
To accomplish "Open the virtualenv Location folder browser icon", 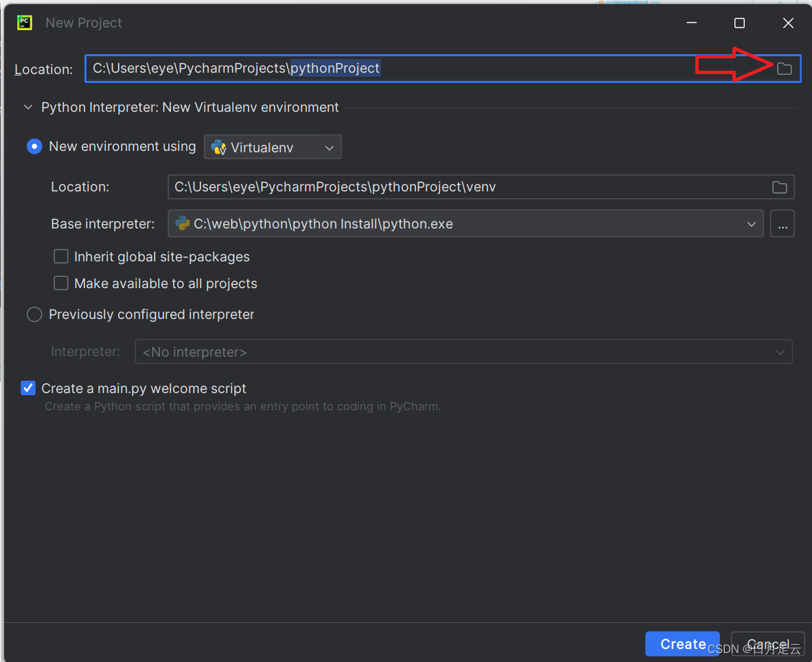I will (779, 187).
